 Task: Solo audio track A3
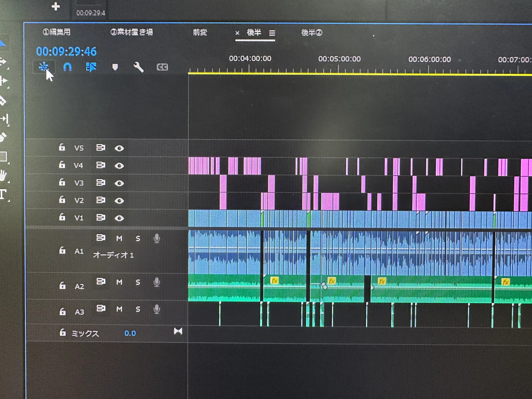coord(138,309)
